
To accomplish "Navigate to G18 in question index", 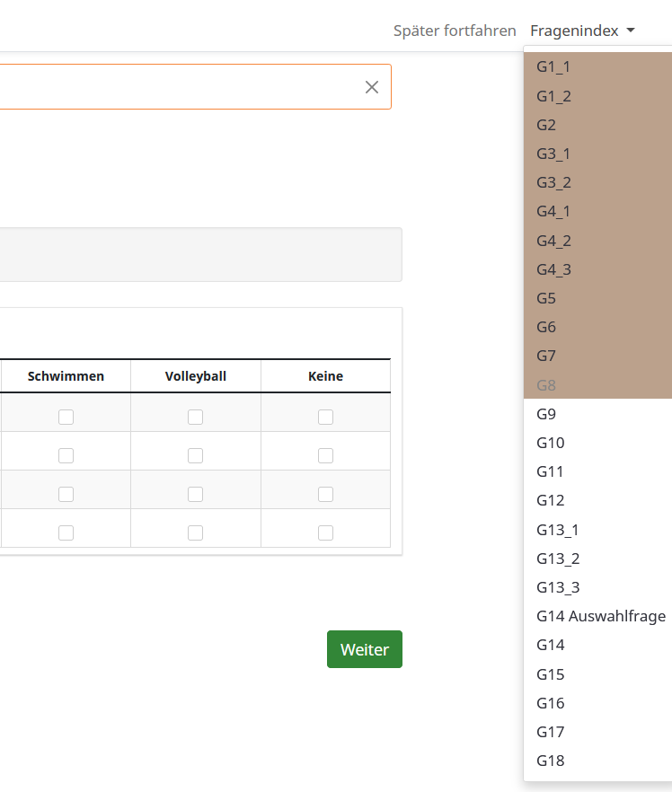I will click(x=550, y=761).
